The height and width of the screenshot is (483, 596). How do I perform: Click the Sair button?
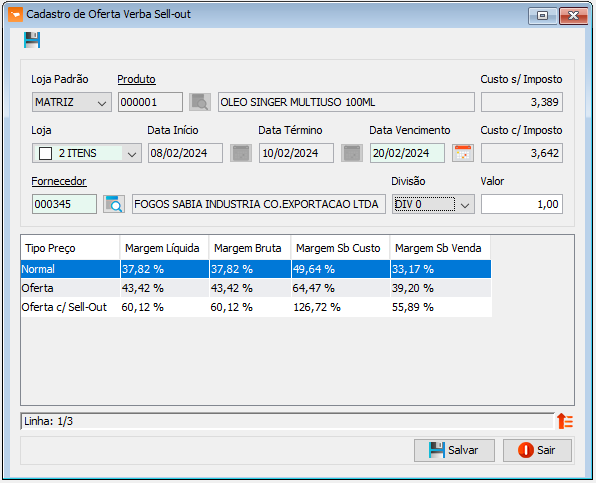coord(537,450)
